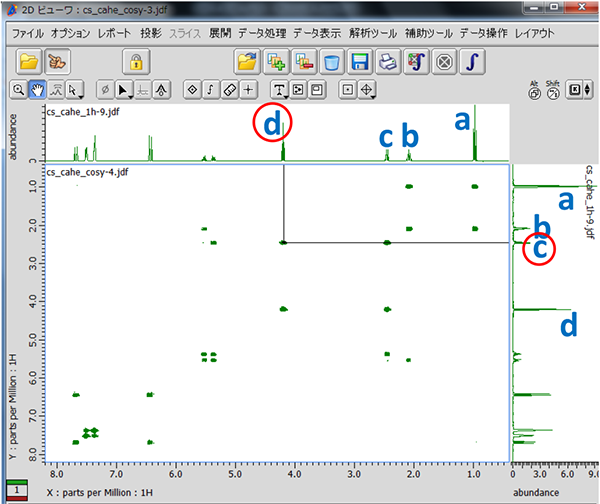Open the up-down selector at toolbar right
This screenshot has width=600, height=504.
[589, 91]
